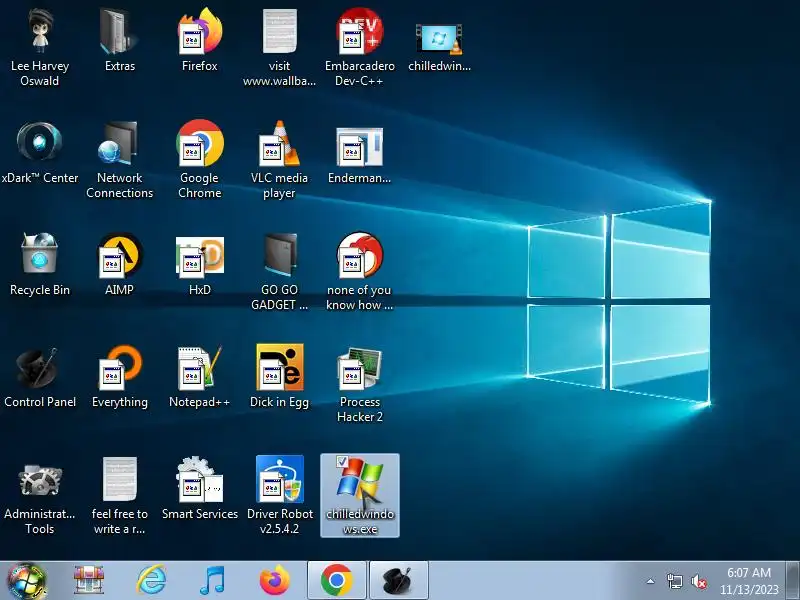Launch Firefox from the taskbar
Image resolution: width=800 pixels, height=600 pixels.
click(274, 581)
